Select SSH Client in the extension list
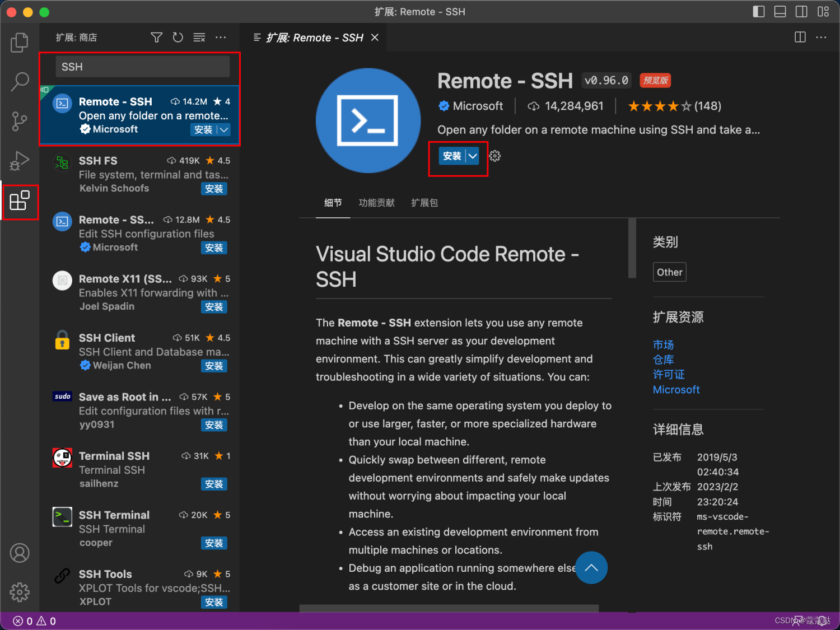 [140, 352]
